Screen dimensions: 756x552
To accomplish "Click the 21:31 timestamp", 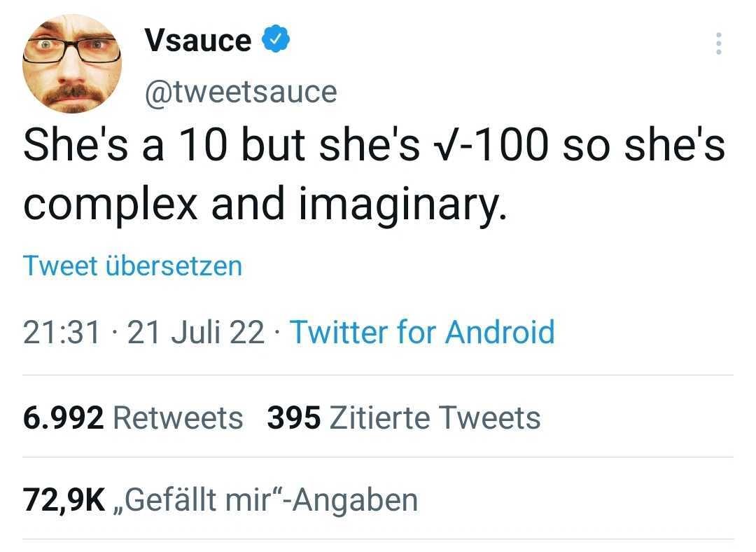I will tap(62, 332).
